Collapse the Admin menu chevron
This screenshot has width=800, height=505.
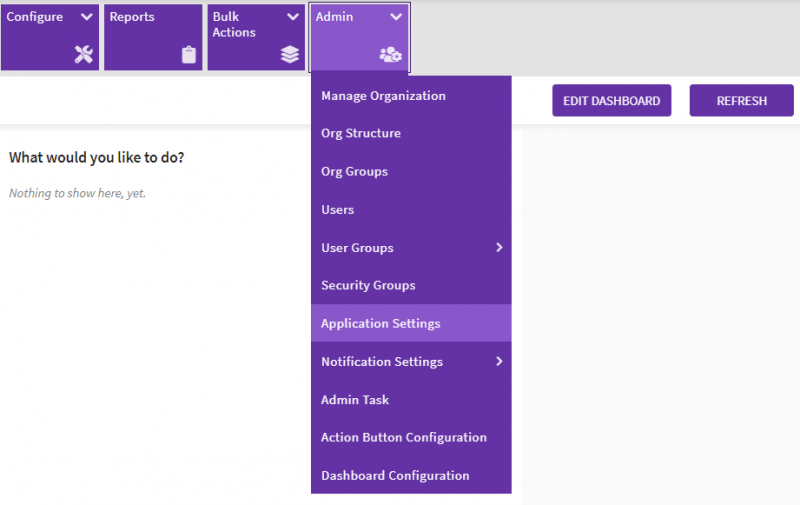coord(396,17)
